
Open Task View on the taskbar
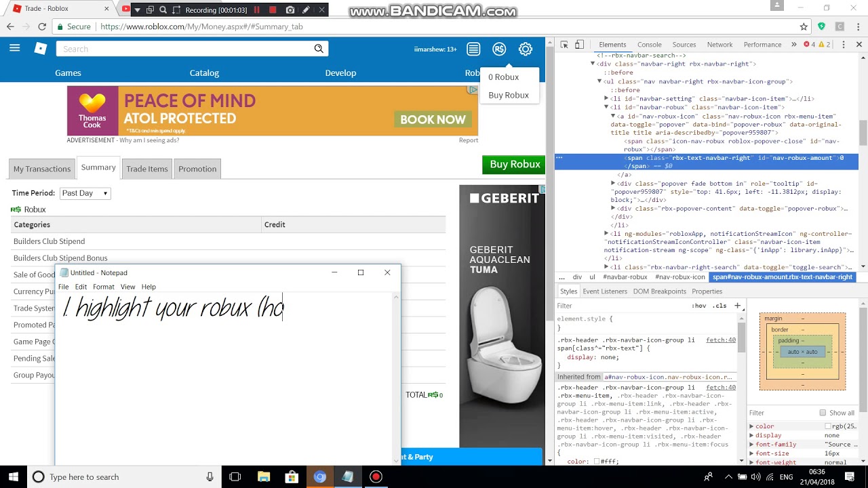[x=235, y=476]
